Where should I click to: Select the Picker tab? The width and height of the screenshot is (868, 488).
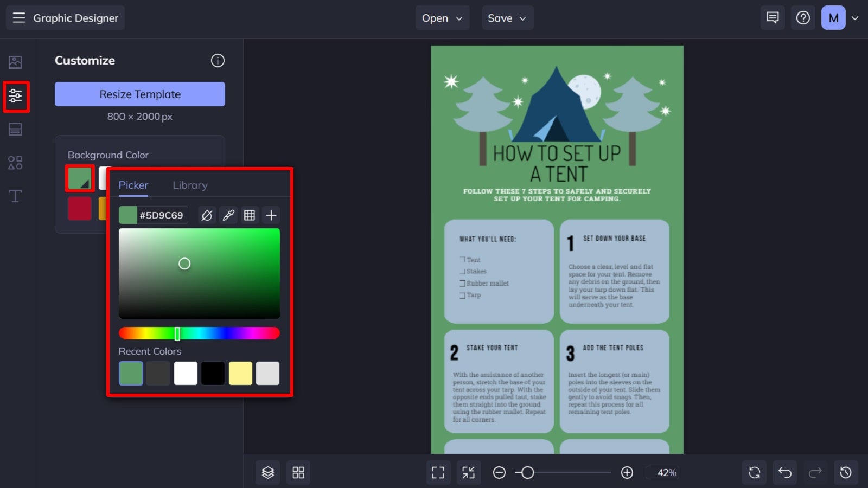(x=133, y=185)
